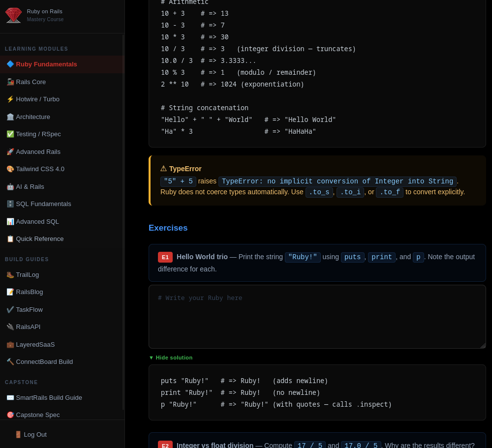The image size is (492, 448).
Task: Click the puts inline code in E1
Action: [353, 257]
